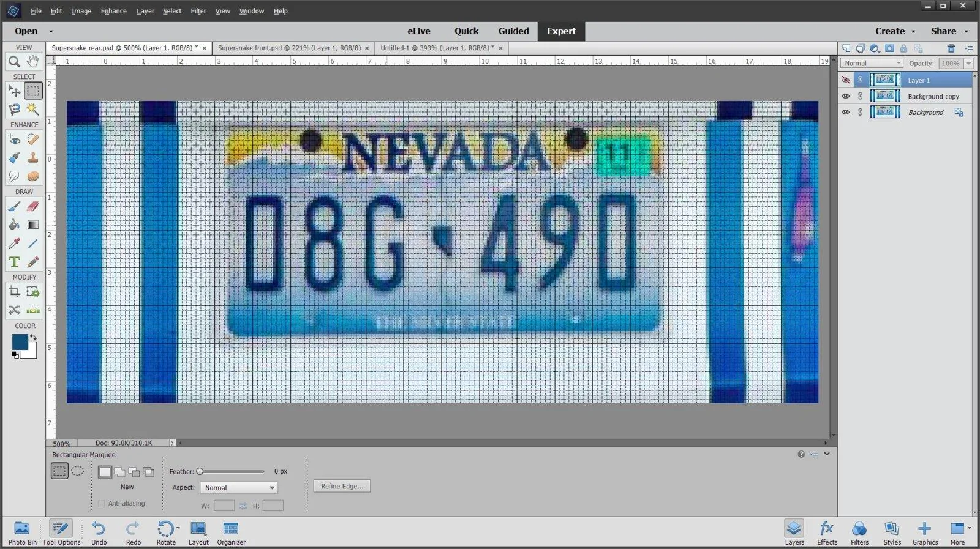Select the Move tool
Viewport: 980px width, 549px height.
(x=14, y=91)
